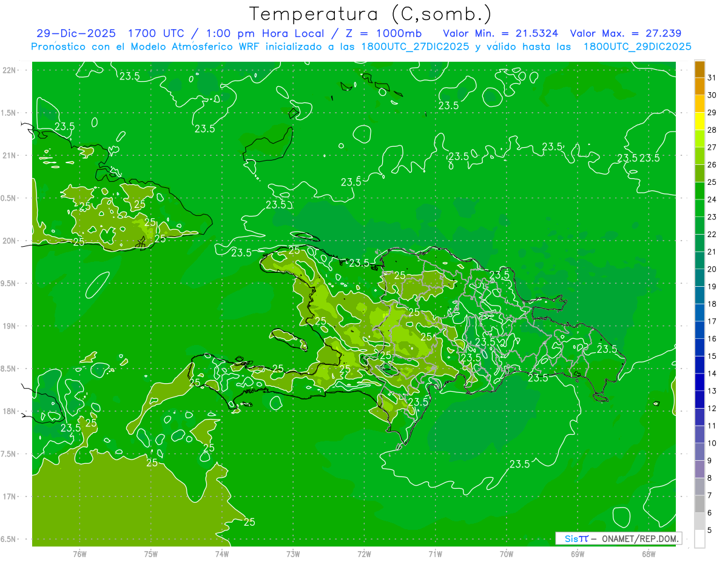This screenshot has width=728, height=562.
Task: Click the "1700 UTC" time text
Action: [x=156, y=33]
